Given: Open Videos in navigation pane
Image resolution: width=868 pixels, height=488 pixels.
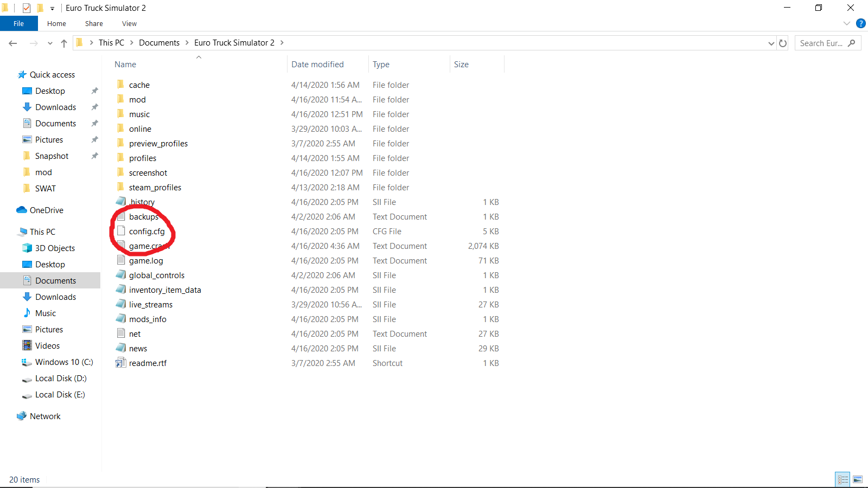Looking at the screenshot, I should point(48,345).
